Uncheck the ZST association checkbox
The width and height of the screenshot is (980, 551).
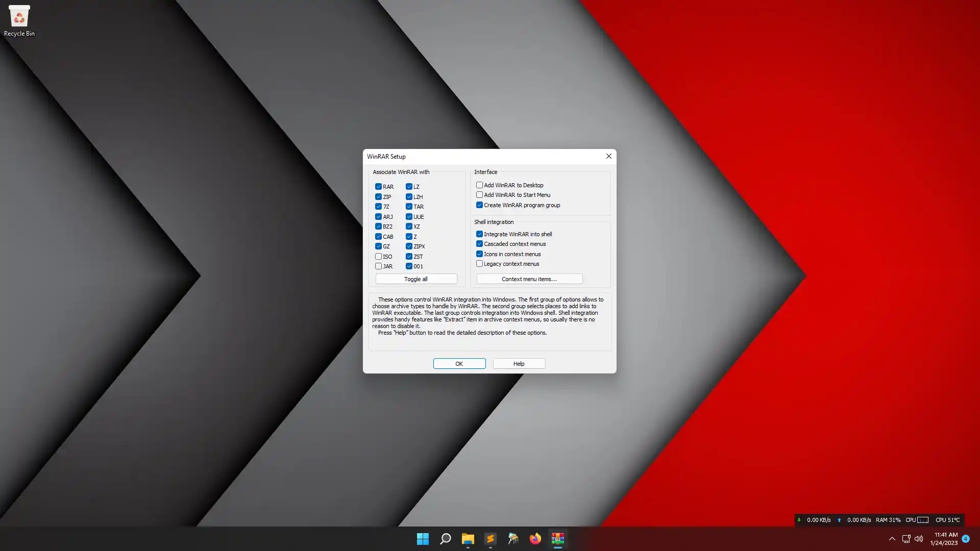click(x=409, y=256)
